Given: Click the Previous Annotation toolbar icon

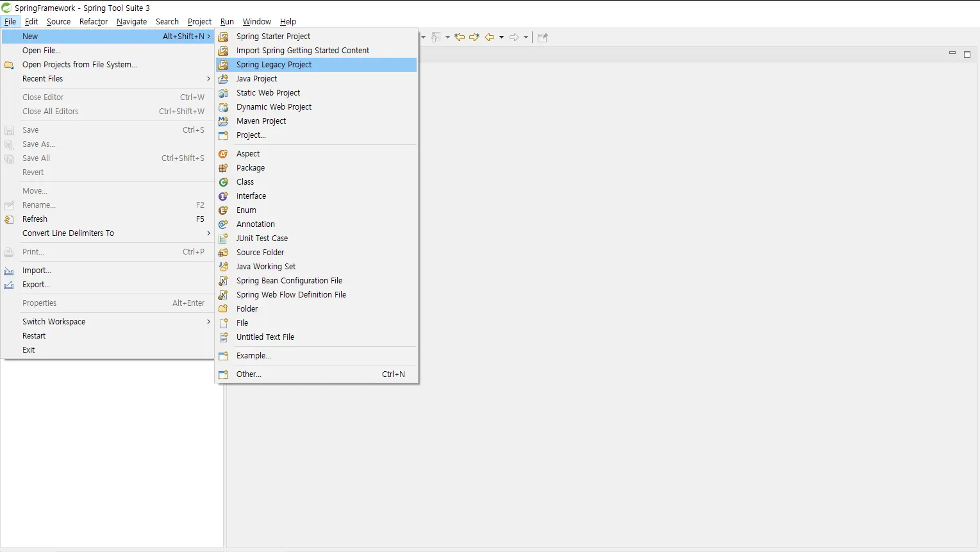Looking at the screenshot, I should tap(436, 37).
